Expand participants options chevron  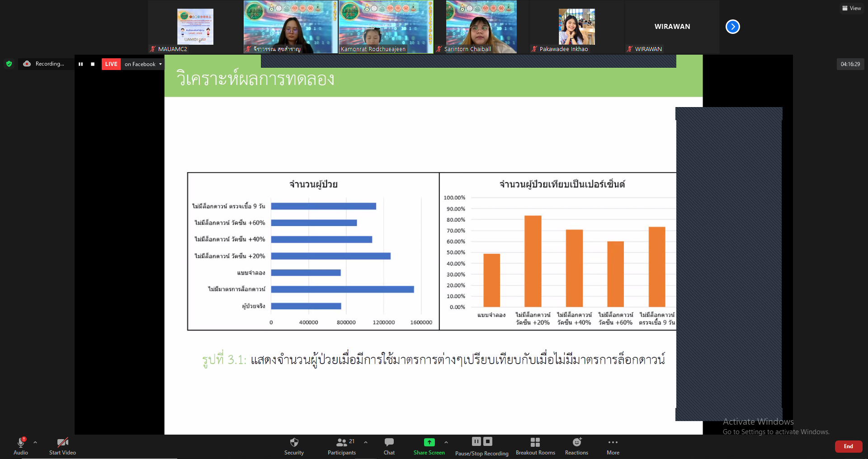[365, 442]
